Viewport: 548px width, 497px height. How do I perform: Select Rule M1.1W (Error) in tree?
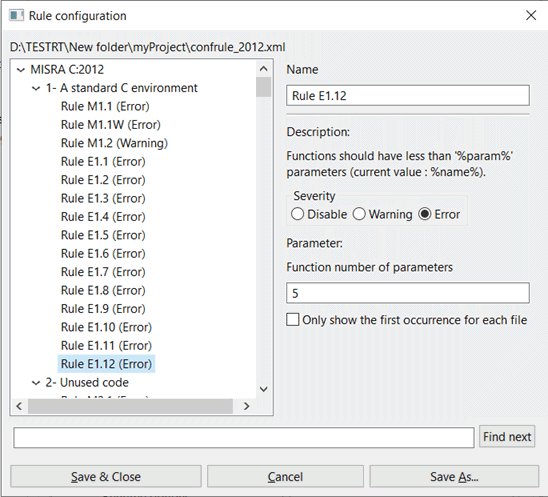pyautogui.click(x=110, y=125)
